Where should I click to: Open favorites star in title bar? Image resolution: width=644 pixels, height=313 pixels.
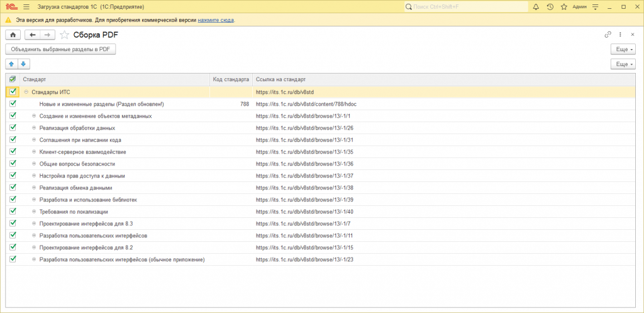click(x=564, y=7)
